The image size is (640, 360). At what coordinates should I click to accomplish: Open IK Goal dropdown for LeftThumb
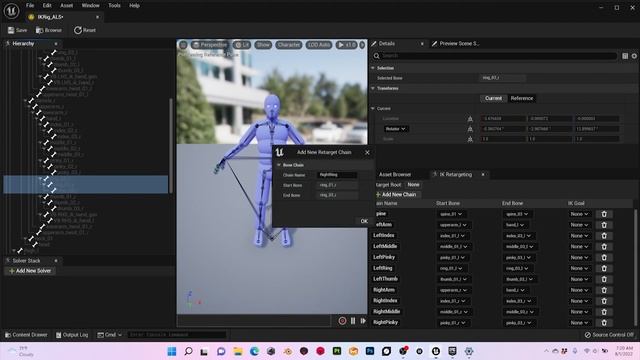click(580, 279)
